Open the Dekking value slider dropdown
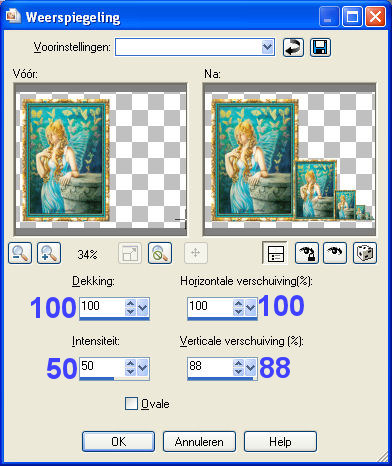392x466 pixels. click(143, 307)
